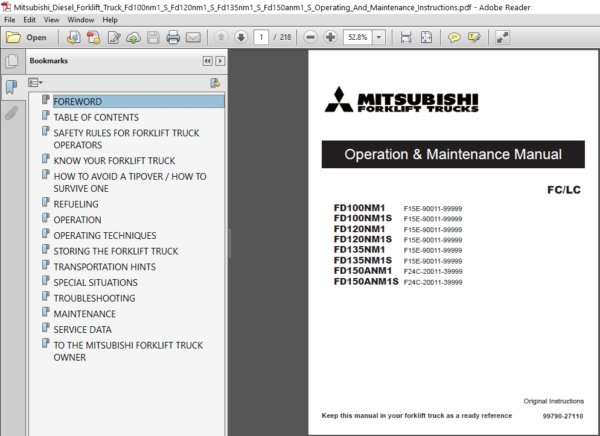The width and height of the screenshot is (600, 436).
Task: Click the page number input field
Action: click(x=261, y=38)
